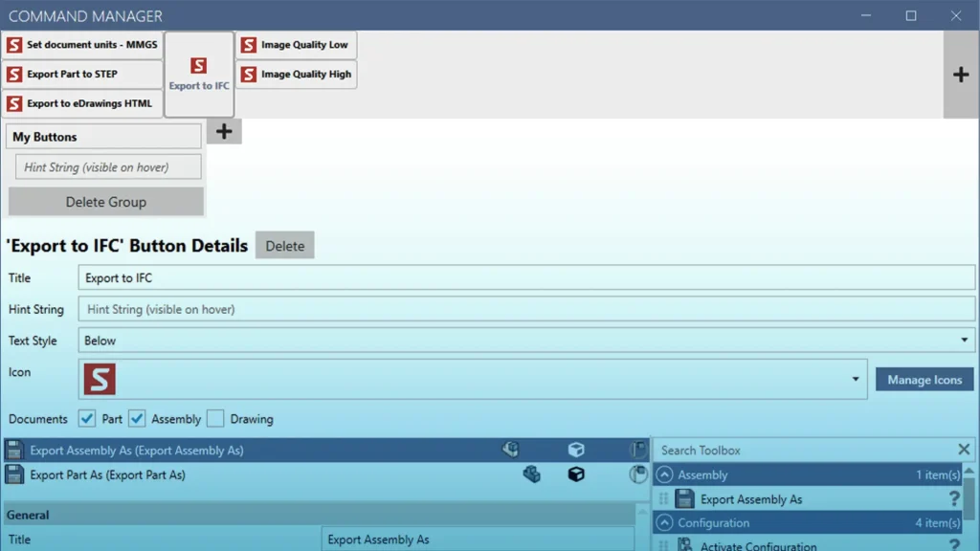Viewport: 980px width, 551px height.
Task: Click the help icon beside Export Assembly As
Action: pos(953,498)
